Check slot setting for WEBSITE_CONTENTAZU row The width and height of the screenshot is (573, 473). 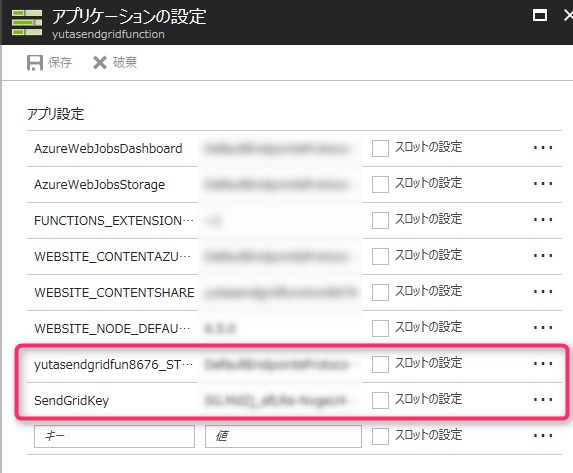[x=380, y=256]
